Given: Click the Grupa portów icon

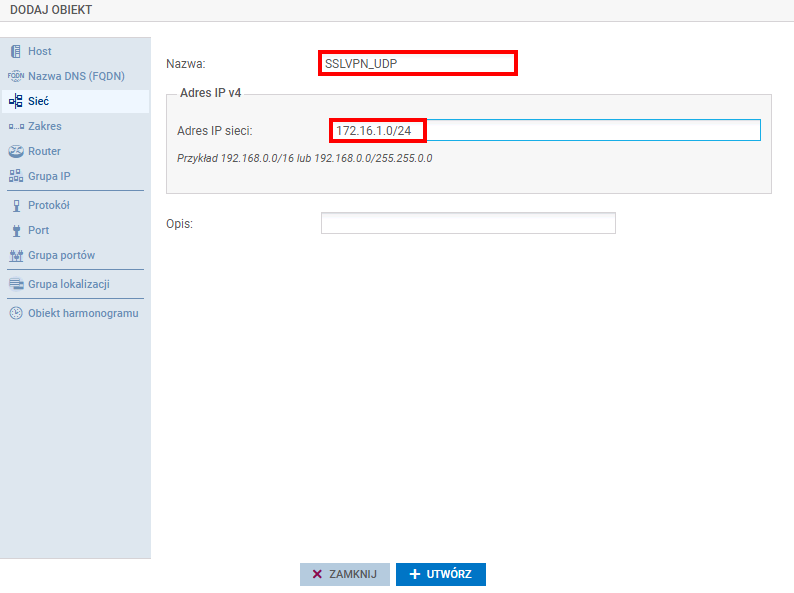Looking at the screenshot, I should (x=16, y=255).
